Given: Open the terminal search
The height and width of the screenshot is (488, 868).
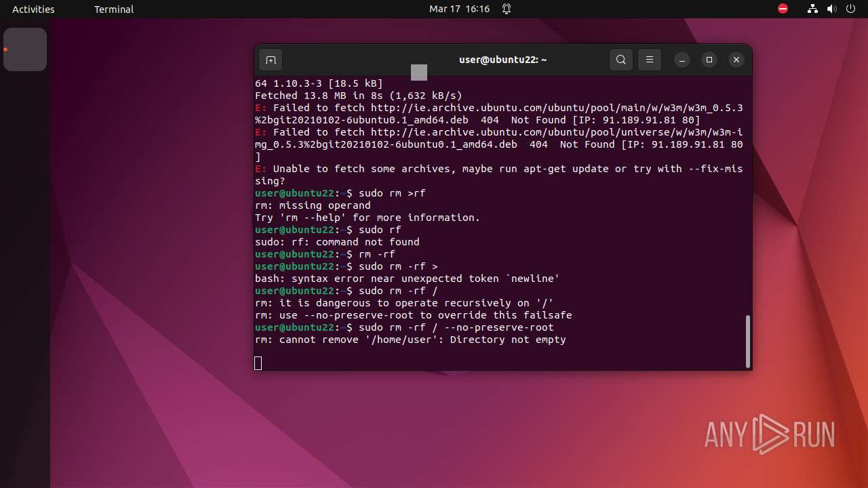Looking at the screenshot, I should (620, 60).
